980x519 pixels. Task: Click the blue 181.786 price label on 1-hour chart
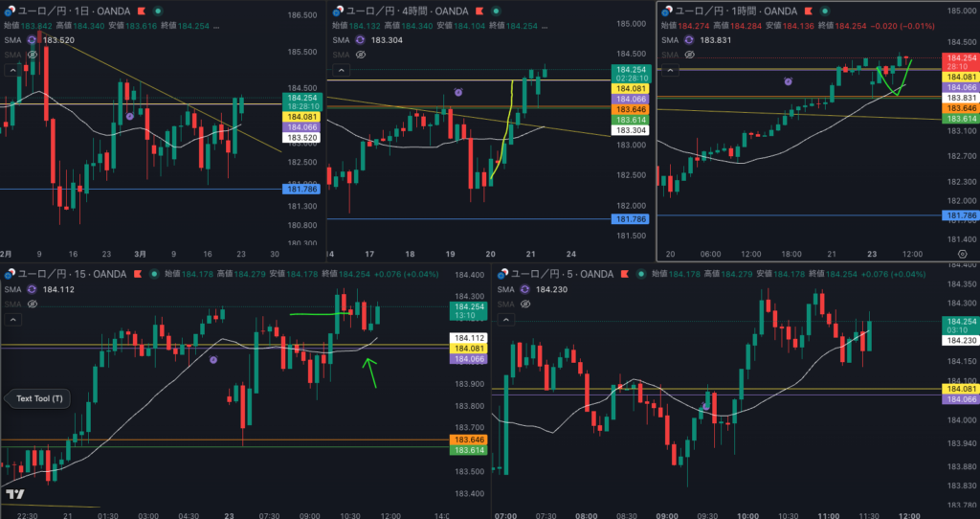pyautogui.click(x=960, y=214)
